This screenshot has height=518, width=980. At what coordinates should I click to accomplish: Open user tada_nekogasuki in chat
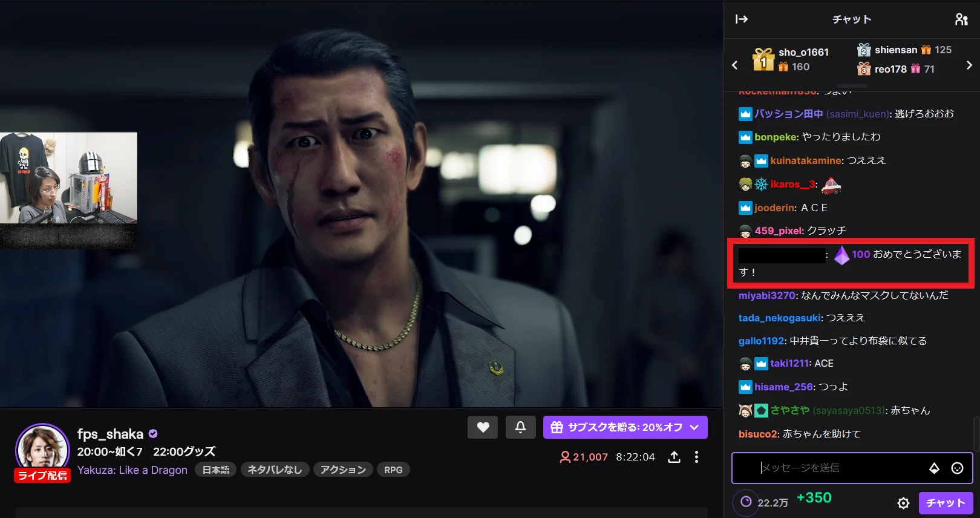pyautogui.click(x=780, y=318)
